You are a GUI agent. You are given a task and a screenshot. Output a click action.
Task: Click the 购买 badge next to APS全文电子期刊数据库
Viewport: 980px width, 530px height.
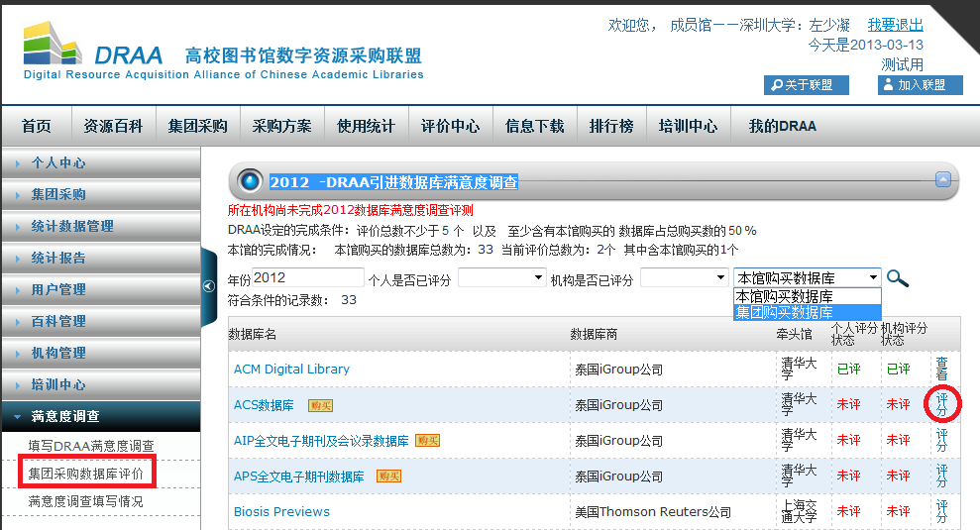point(388,477)
